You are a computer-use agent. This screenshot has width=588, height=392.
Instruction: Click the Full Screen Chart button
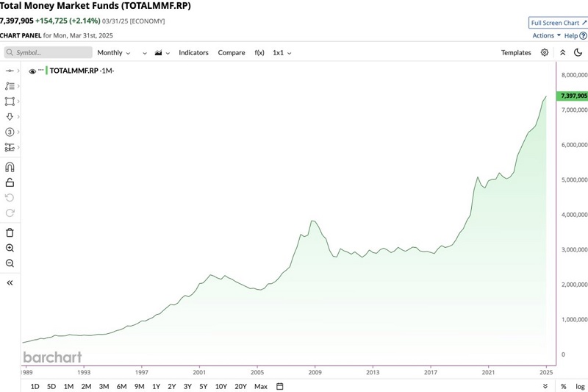[x=559, y=23]
